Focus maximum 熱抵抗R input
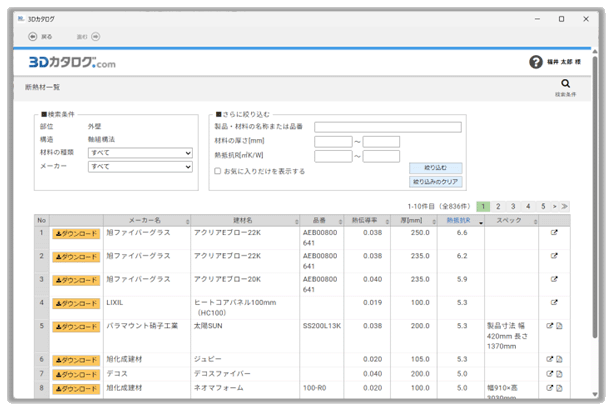612x410 pixels. point(381,156)
